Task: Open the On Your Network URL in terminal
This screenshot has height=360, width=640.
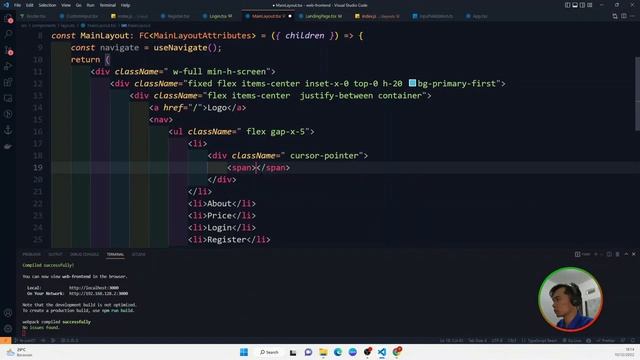Action: 98,293
